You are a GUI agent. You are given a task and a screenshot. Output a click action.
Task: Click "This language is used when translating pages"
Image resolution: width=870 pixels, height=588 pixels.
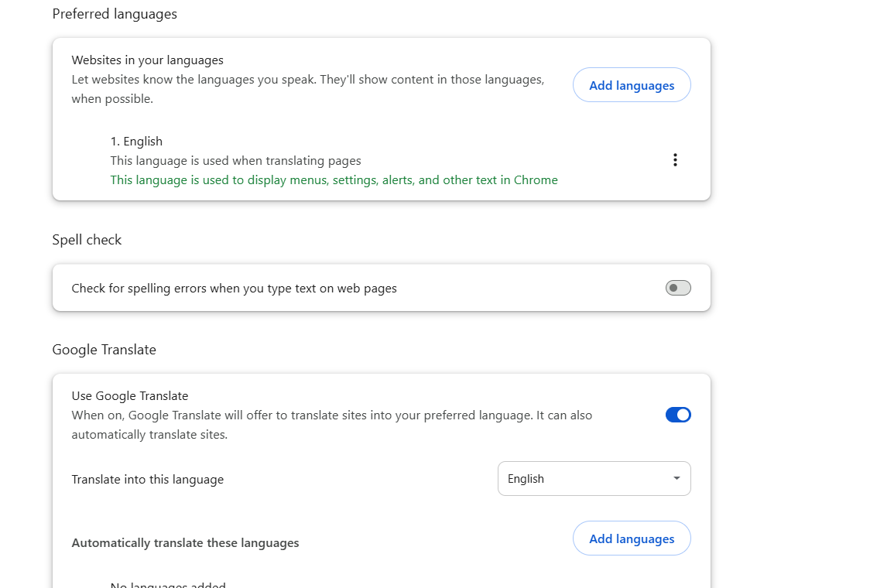click(236, 161)
